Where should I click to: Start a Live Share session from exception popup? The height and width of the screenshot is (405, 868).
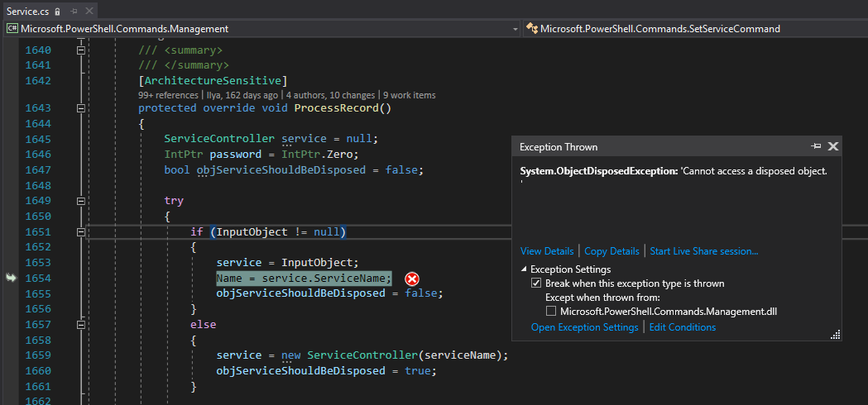pyautogui.click(x=704, y=251)
